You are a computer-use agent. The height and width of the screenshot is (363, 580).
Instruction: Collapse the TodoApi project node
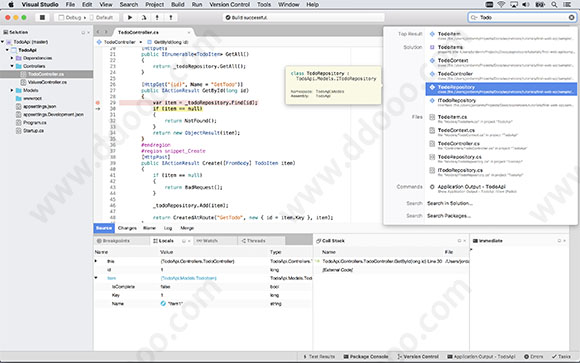[x=7, y=50]
